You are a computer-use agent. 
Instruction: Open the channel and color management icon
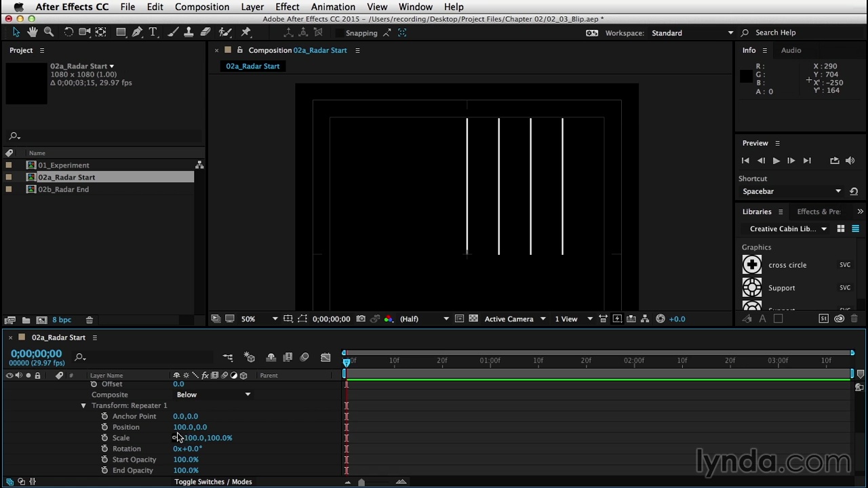389,319
